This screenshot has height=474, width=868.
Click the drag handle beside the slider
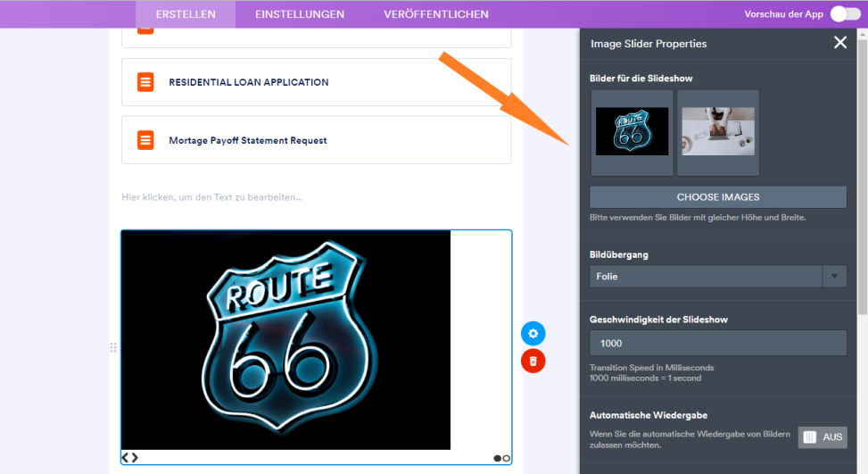click(x=113, y=348)
